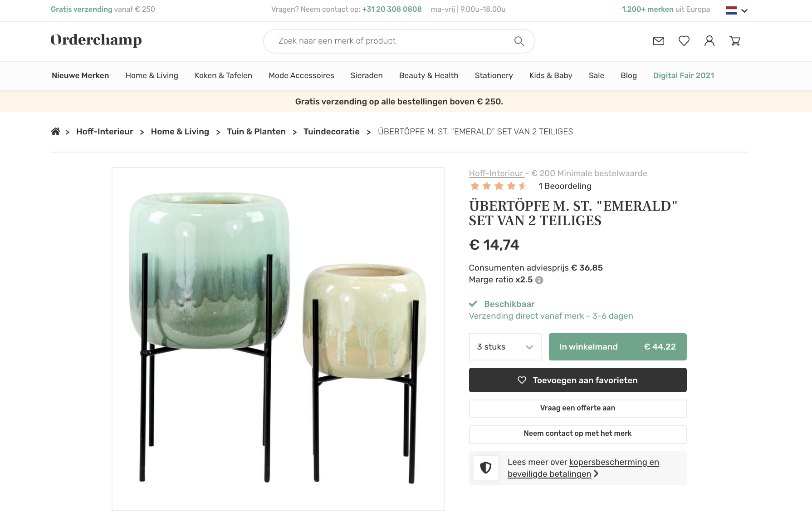Open the envelope messages icon
812x523 pixels.
click(x=658, y=41)
